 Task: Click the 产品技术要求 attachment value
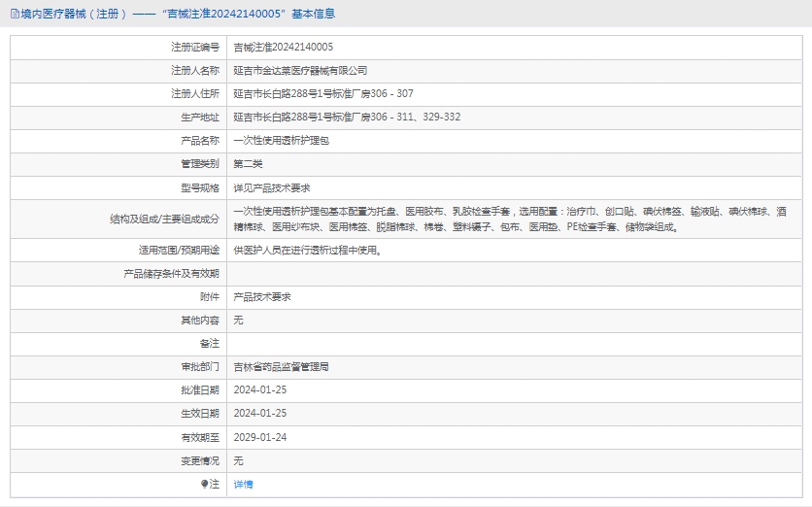262,297
